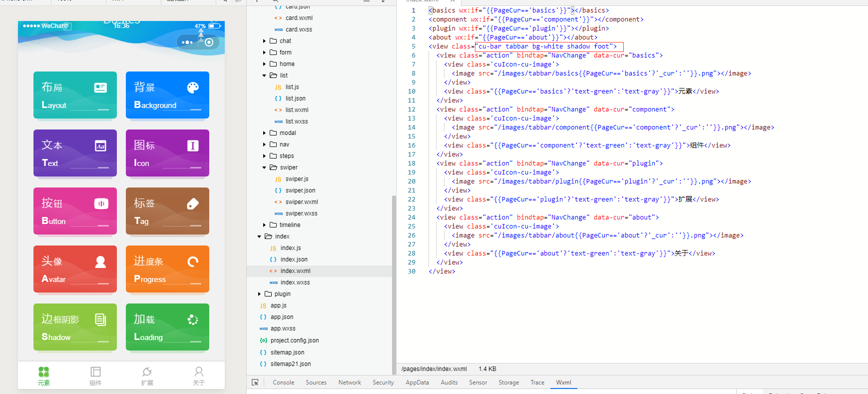Open the Background card in the simulator
Image resolution: width=868 pixels, height=394 pixels.
167,95
